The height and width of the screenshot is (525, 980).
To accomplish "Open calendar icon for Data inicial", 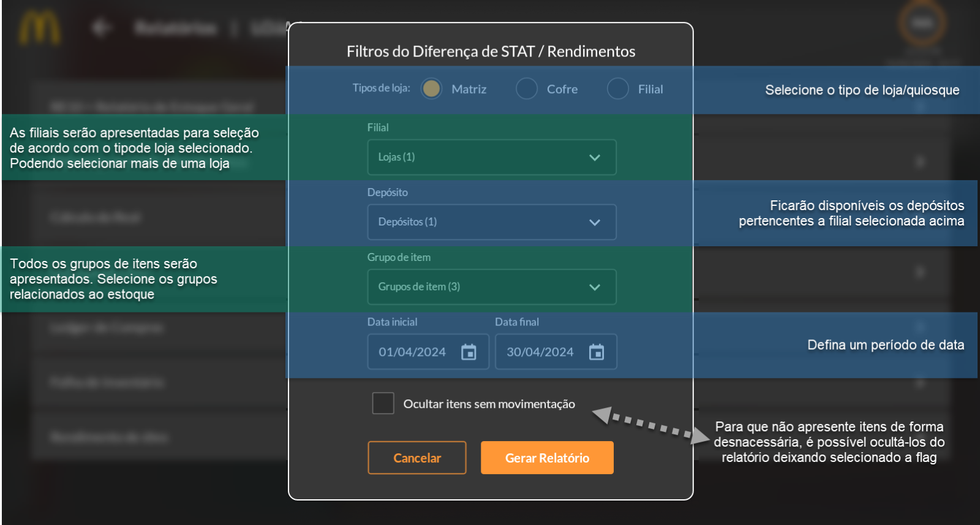I will (x=469, y=352).
